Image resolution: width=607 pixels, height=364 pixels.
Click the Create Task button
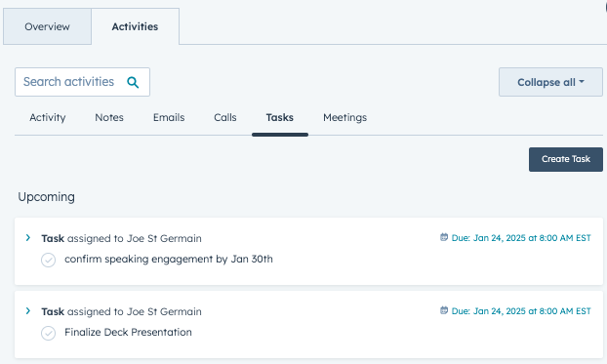coord(566,159)
